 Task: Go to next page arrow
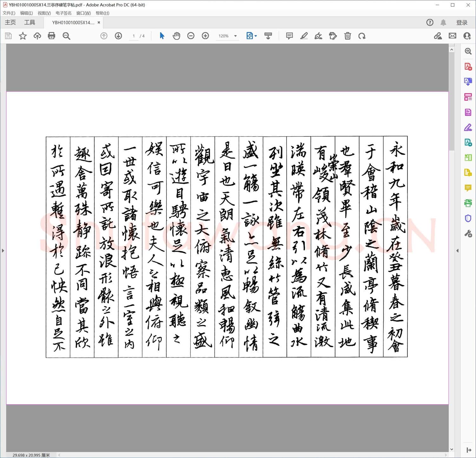coord(118,36)
